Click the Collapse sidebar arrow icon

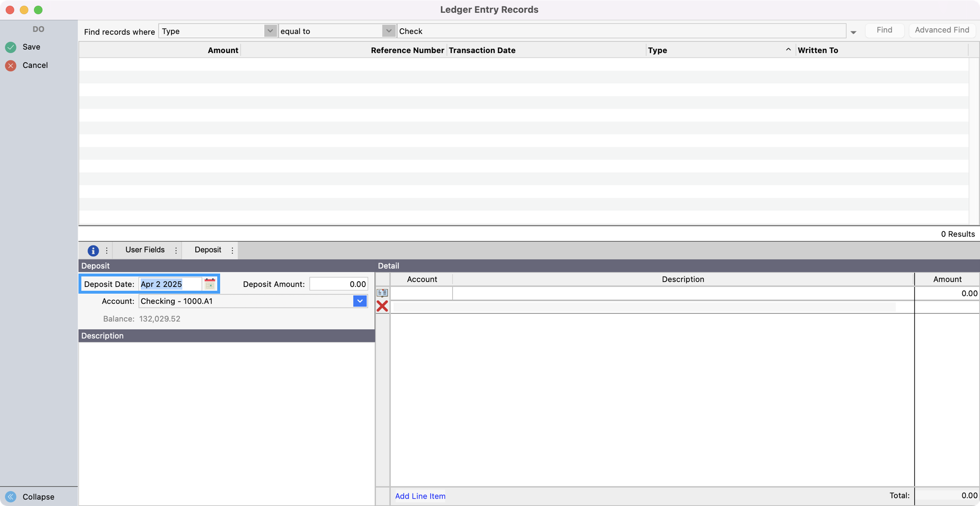(11, 497)
